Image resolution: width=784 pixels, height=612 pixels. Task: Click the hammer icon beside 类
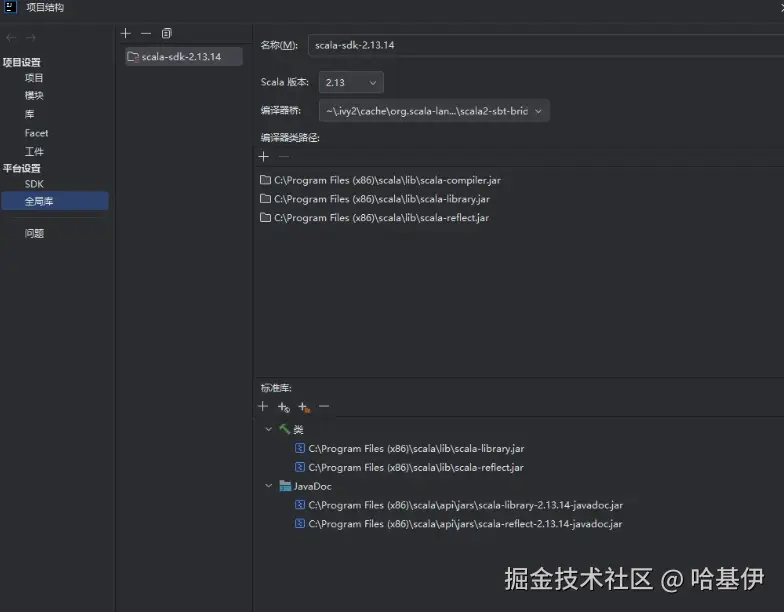point(284,429)
